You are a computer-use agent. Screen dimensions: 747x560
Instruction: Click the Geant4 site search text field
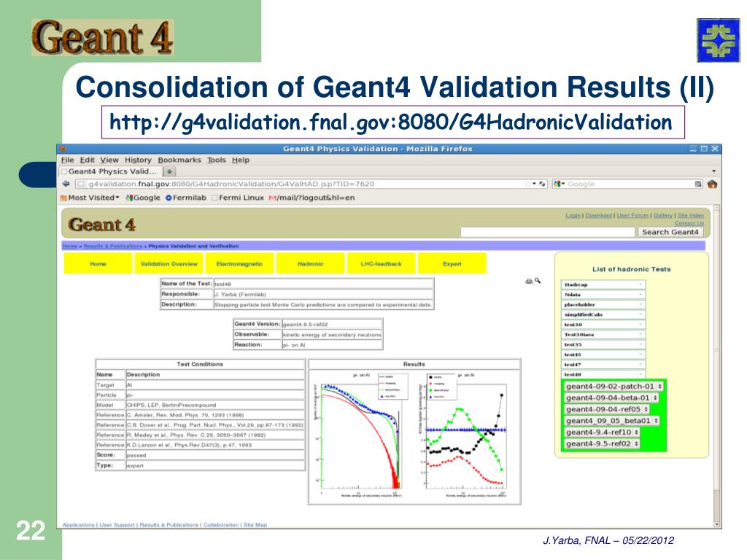(x=548, y=232)
